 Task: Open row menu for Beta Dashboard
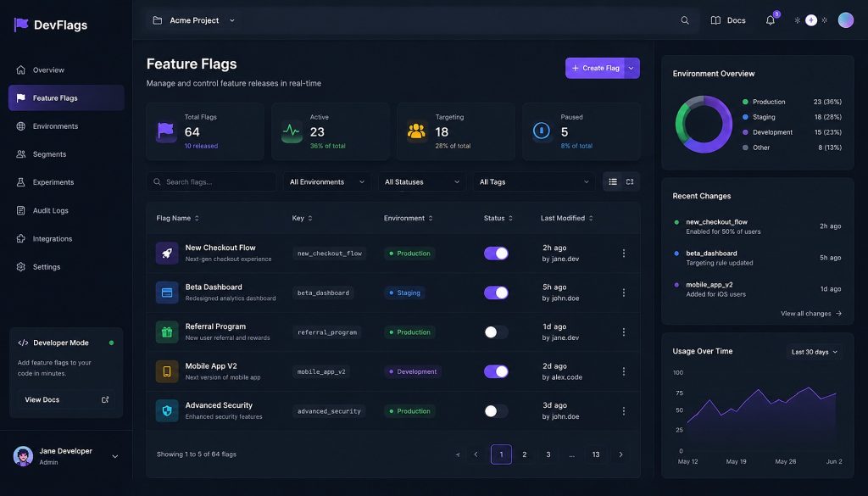tap(624, 293)
